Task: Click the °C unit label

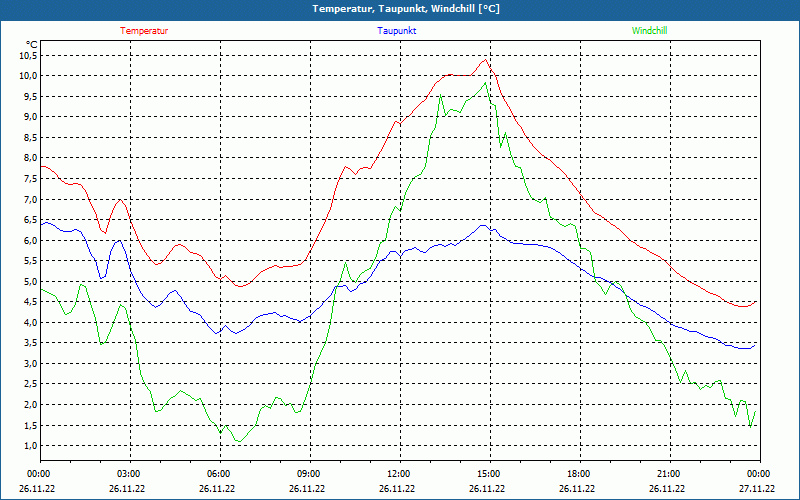Action: coord(31,45)
